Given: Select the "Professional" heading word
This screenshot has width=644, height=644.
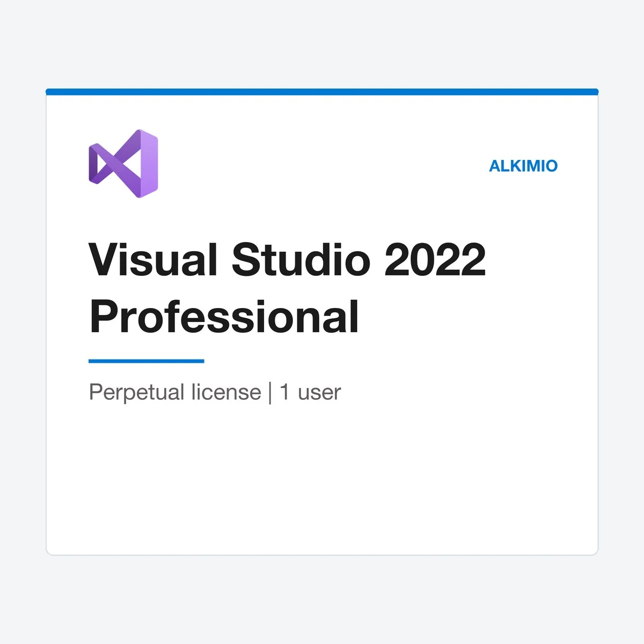Looking at the screenshot, I should (x=224, y=317).
